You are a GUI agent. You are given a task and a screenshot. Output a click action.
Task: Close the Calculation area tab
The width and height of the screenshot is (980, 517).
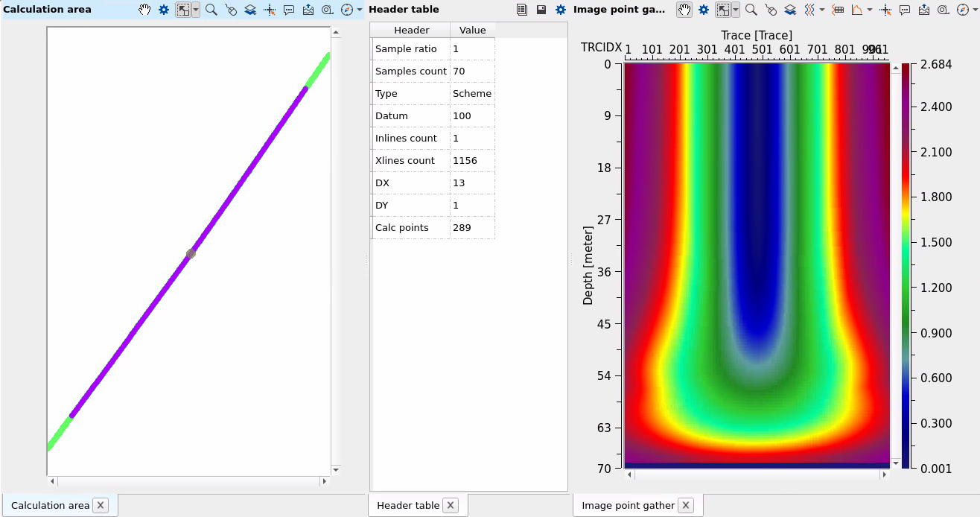[101, 505]
